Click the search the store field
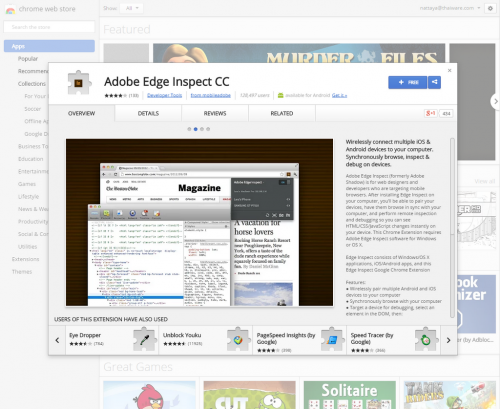 click(49, 27)
